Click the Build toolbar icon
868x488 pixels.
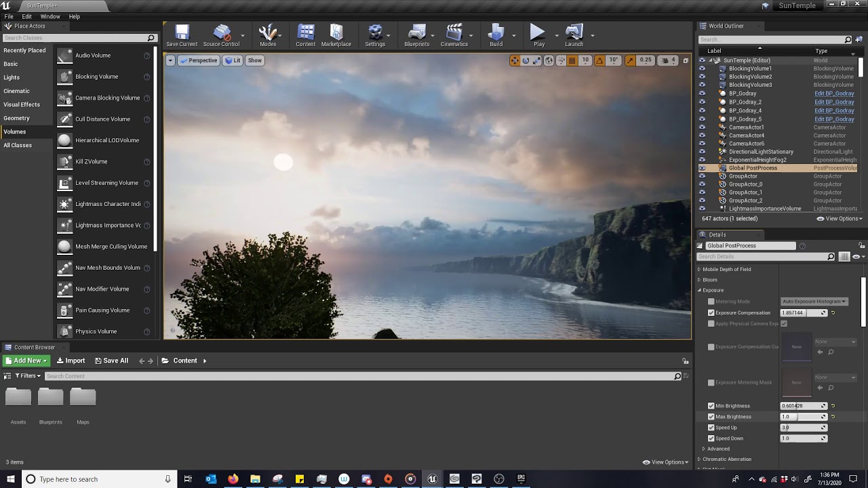496,36
